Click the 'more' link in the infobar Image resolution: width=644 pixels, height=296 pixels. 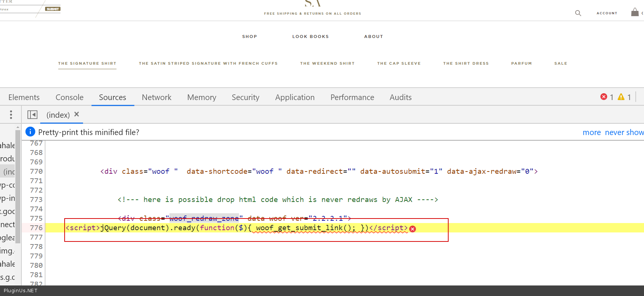[591, 132]
